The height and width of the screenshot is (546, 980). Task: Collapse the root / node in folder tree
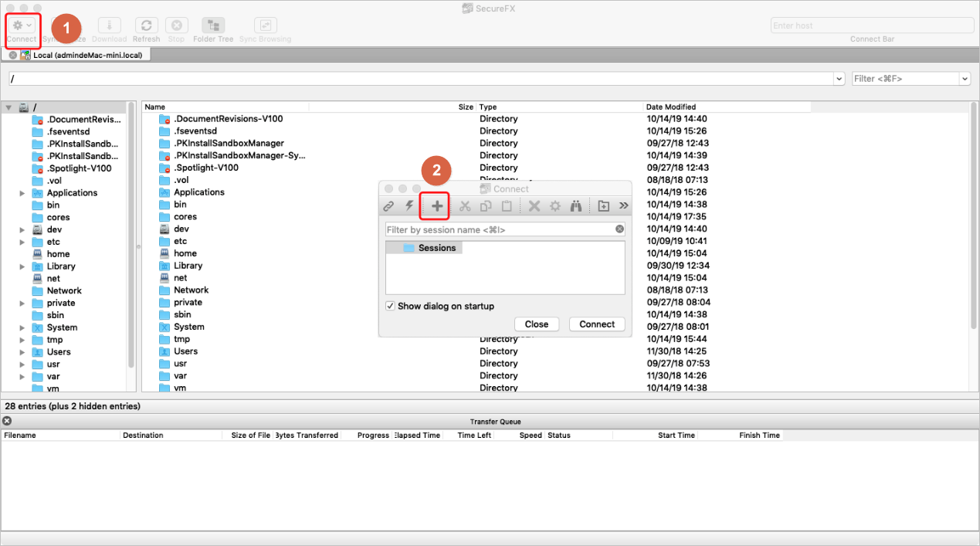tap(8, 107)
